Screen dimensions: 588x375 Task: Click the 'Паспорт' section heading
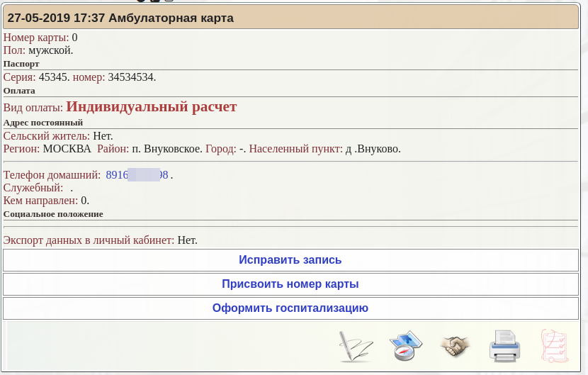click(21, 64)
